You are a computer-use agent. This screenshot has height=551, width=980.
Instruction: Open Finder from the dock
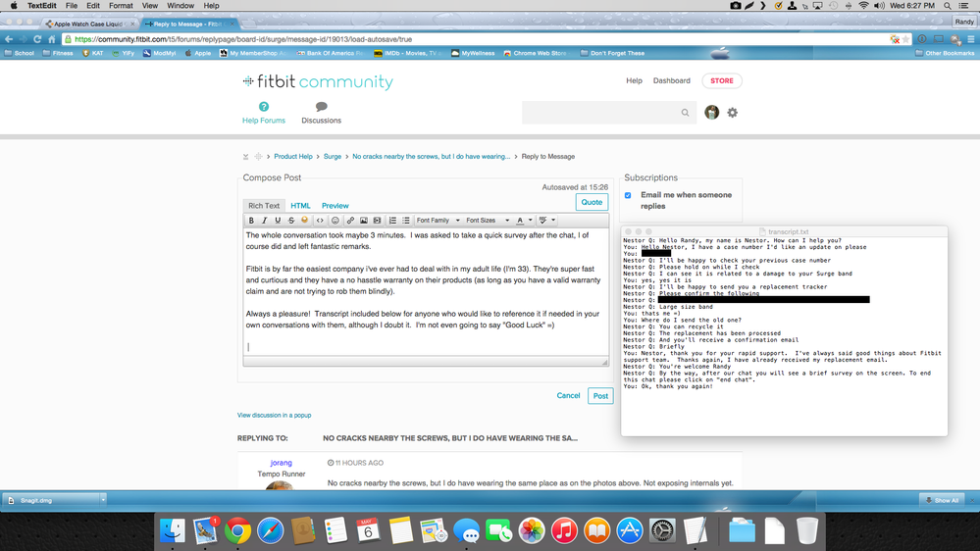[173, 531]
